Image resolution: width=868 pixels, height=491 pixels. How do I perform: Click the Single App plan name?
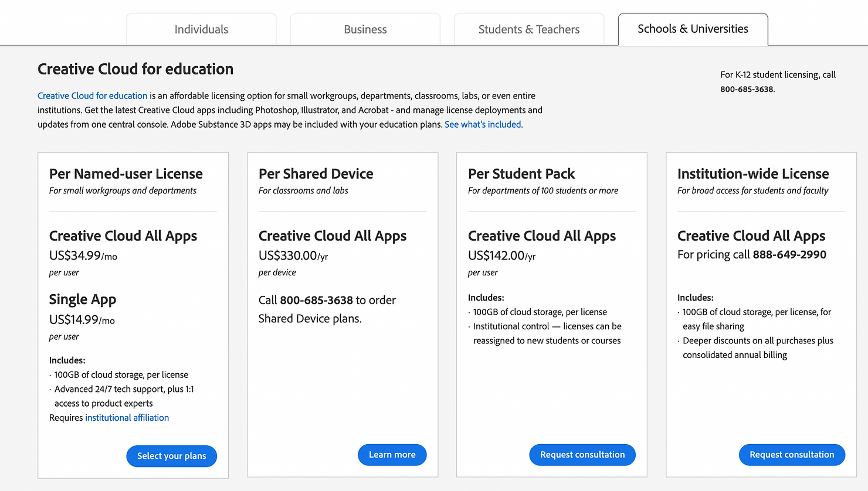(82, 299)
